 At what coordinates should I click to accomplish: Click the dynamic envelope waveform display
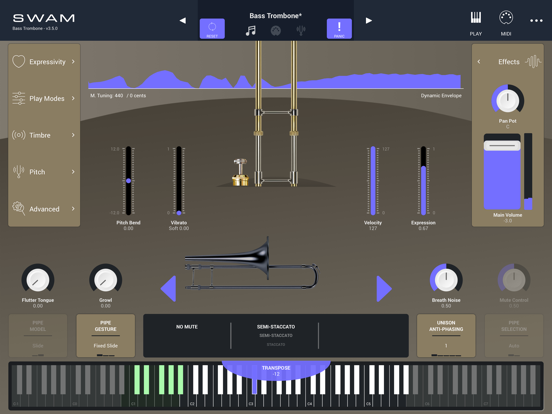276,80
